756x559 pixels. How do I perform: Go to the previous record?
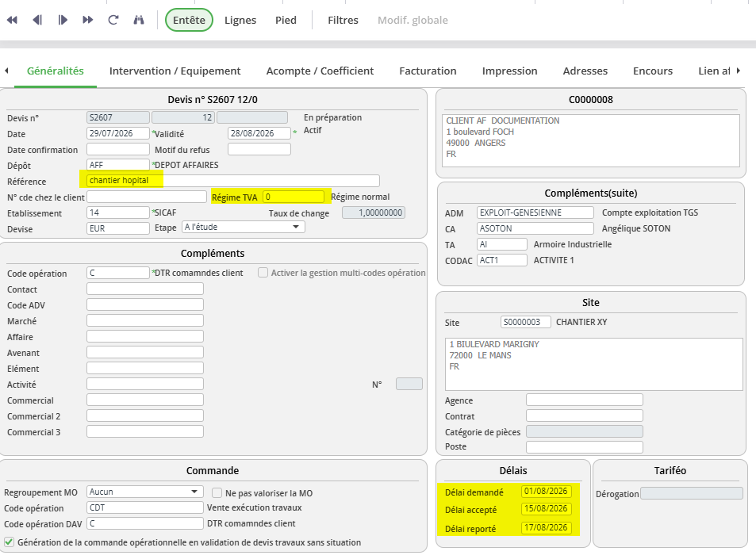point(37,21)
